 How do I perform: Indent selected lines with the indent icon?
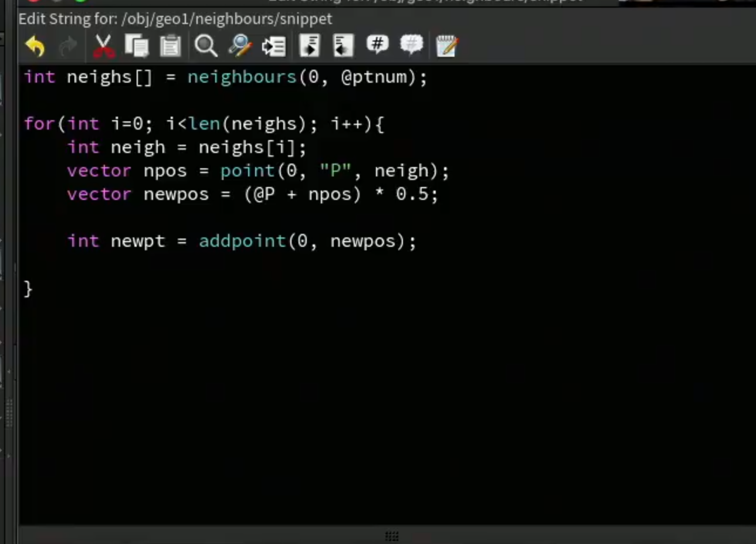310,46
